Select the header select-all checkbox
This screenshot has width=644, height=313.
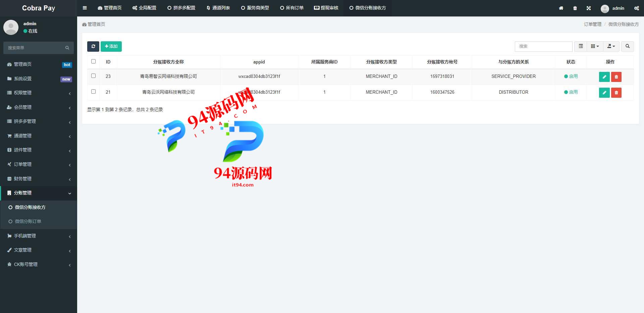point(94,61)
